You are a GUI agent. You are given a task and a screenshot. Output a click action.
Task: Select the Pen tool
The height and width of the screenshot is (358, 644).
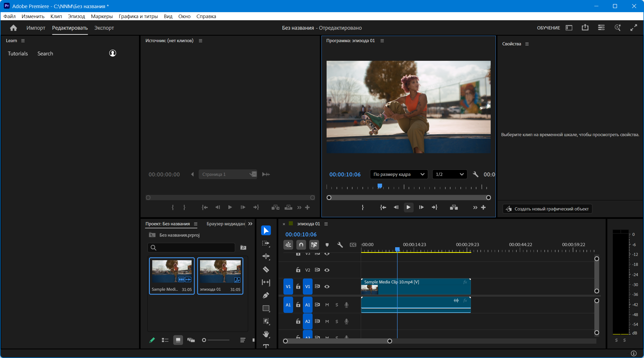pyautogui.click(x=266, y=295)
